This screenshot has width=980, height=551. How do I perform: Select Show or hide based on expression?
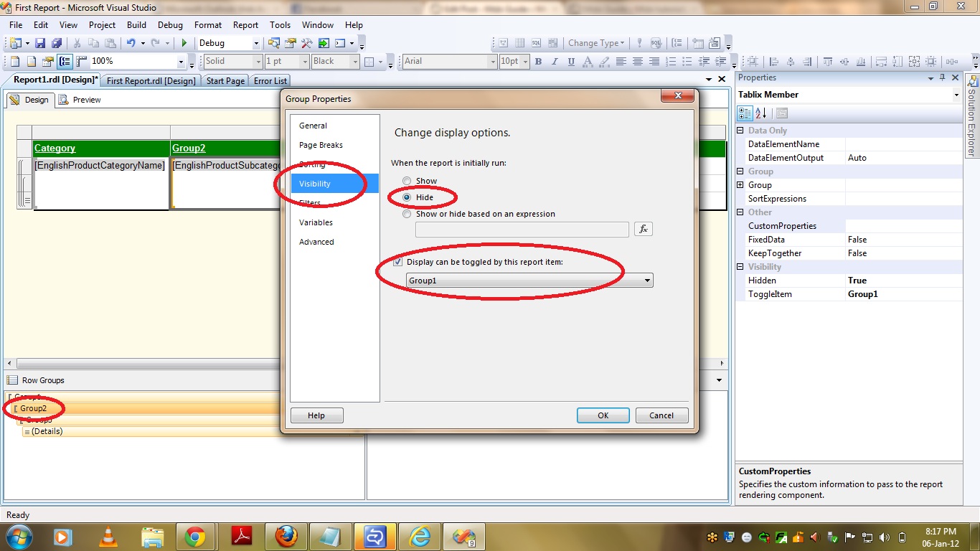point(407,214)
